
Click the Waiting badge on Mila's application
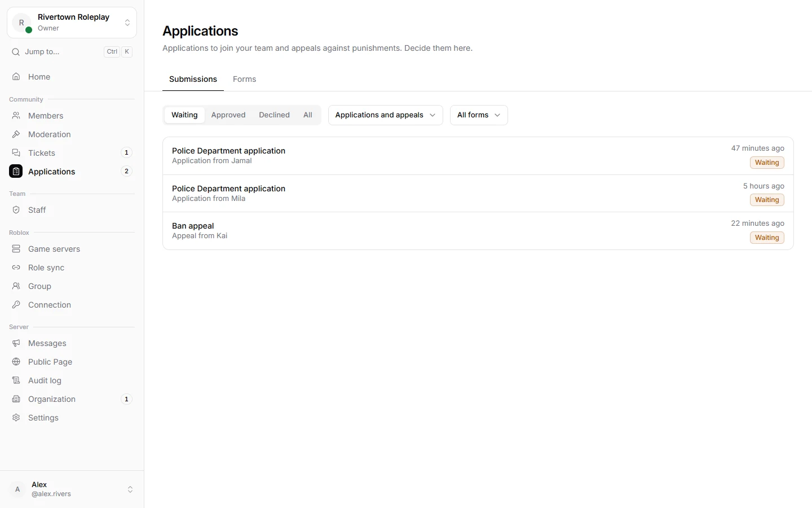tap(767, 200)
